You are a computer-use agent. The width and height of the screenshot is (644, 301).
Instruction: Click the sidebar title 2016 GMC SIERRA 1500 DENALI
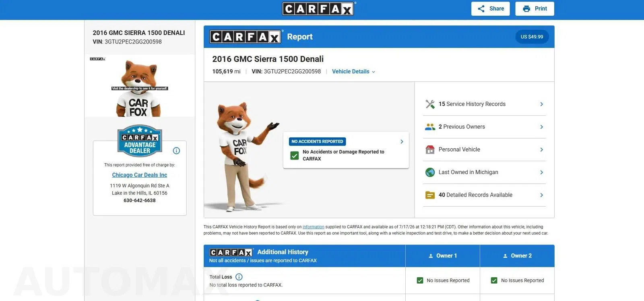(139, 33)
